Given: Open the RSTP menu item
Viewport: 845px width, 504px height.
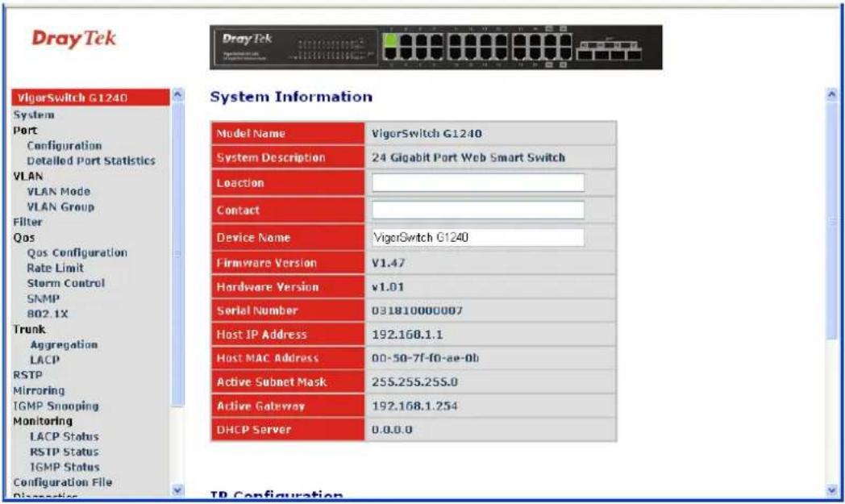Looking at the screenshot, I should click(27, 375).
